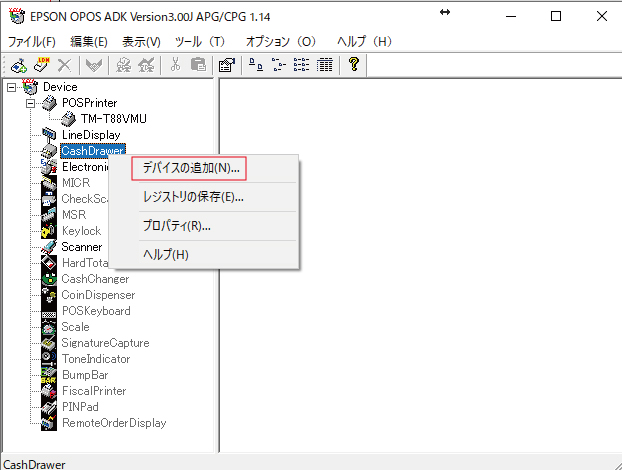Switch to large icons view

[255, 65]
